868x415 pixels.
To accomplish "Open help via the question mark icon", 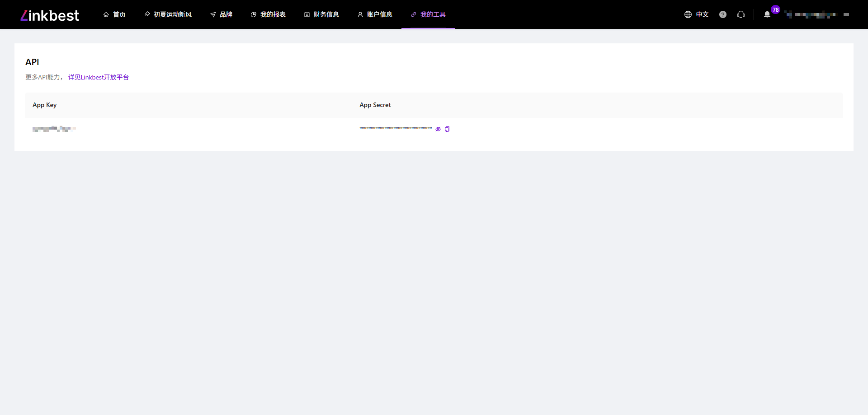I will pos(723,14).
